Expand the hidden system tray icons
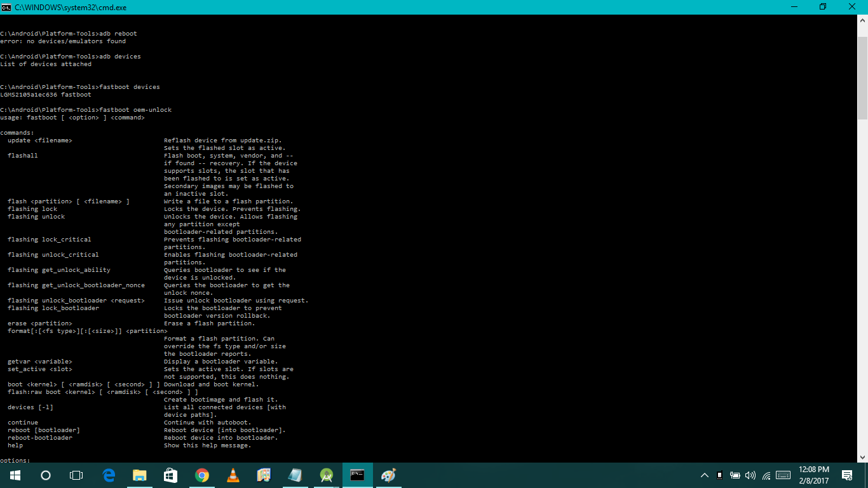868x488 pixels. coord(704,475)
